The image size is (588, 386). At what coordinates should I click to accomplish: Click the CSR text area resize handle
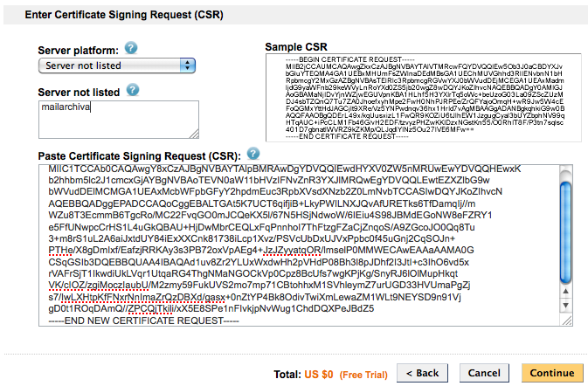click(567, 321)
